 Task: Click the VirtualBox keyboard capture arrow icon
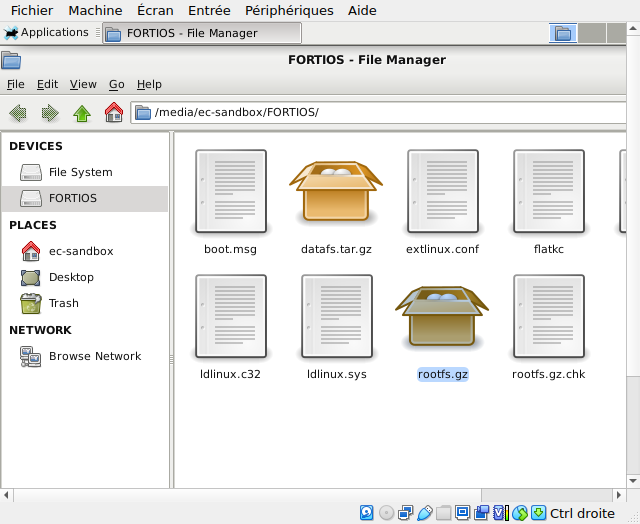(539, 513)
